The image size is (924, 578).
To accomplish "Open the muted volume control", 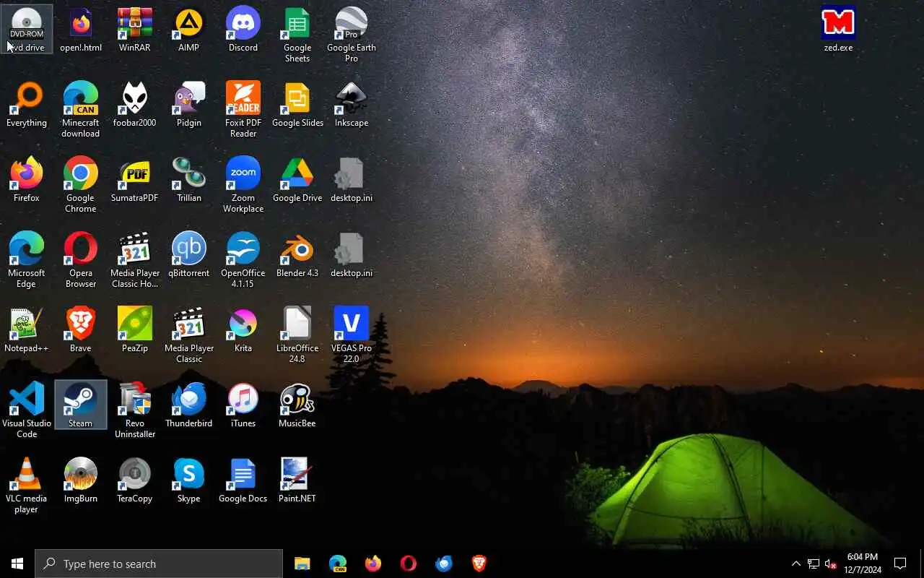I will pyautogui.click(x=831, y=564).
